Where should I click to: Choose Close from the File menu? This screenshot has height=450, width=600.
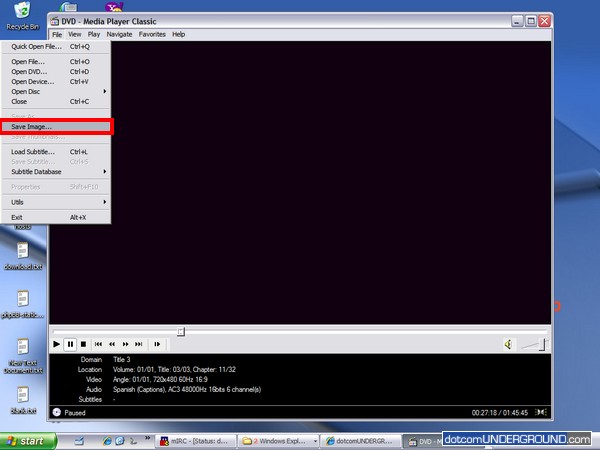56,101
